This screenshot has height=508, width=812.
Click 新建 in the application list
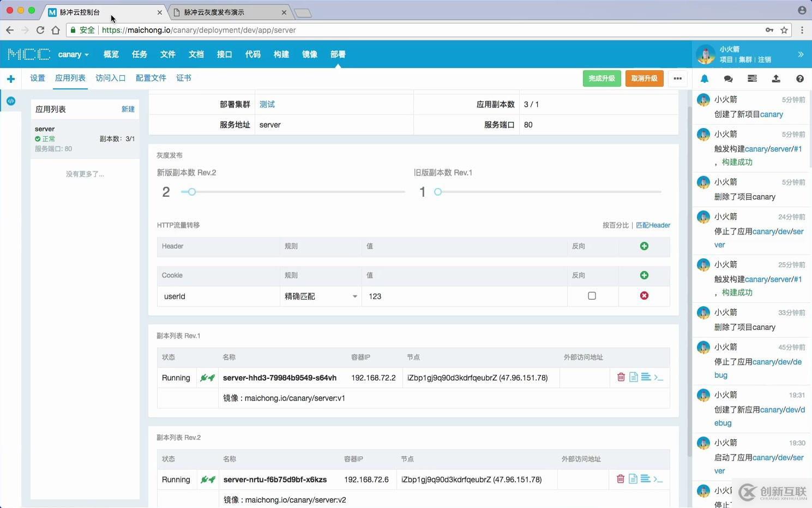pos(128,110)
